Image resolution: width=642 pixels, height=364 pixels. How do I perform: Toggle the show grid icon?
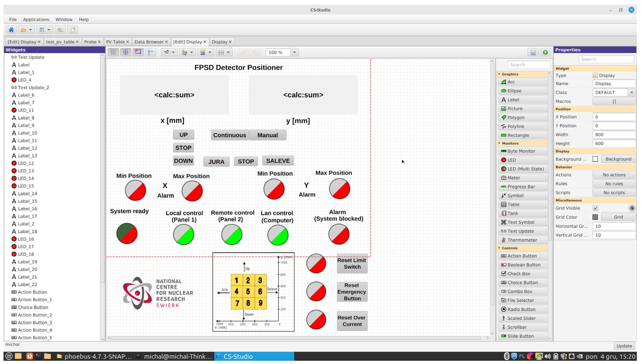113,52
